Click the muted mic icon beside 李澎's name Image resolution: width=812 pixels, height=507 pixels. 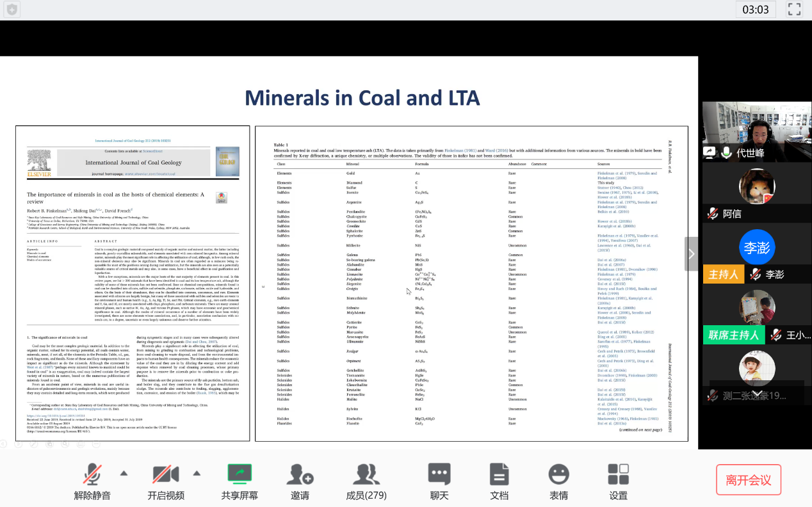click(x=756, y=275)
